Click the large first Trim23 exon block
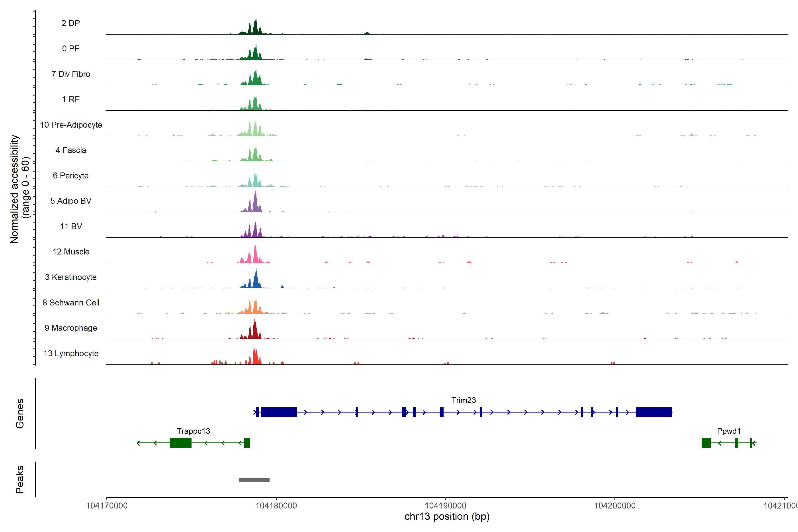 click(x=279, y=412)
